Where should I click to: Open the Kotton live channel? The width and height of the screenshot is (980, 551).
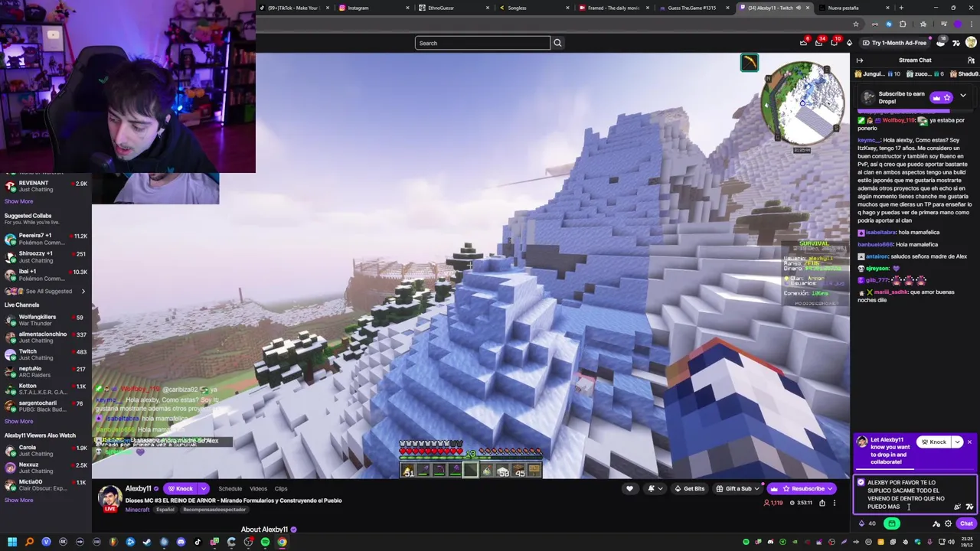45,390
